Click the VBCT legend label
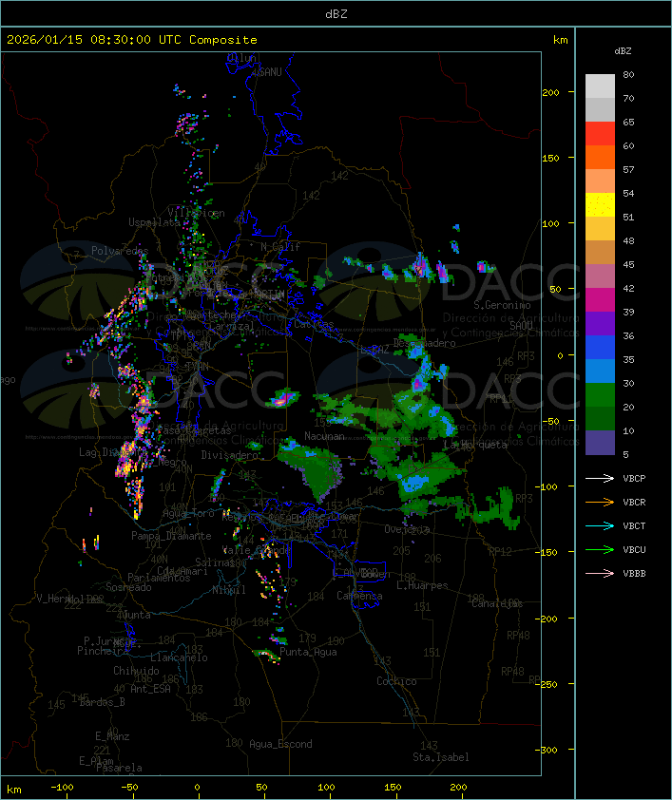672x800 pixels. pos(634,526)
